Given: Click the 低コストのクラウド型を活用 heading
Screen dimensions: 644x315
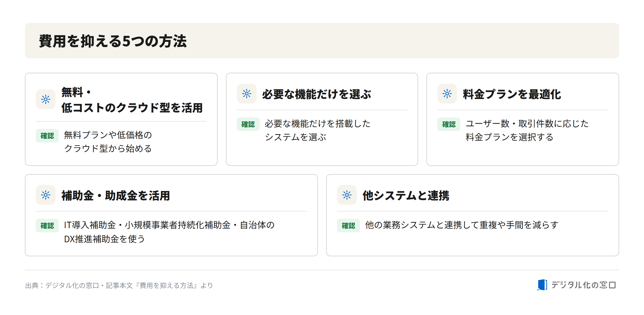Looking at the screenshot, I should pyautogui.click(x=132, y=108).
